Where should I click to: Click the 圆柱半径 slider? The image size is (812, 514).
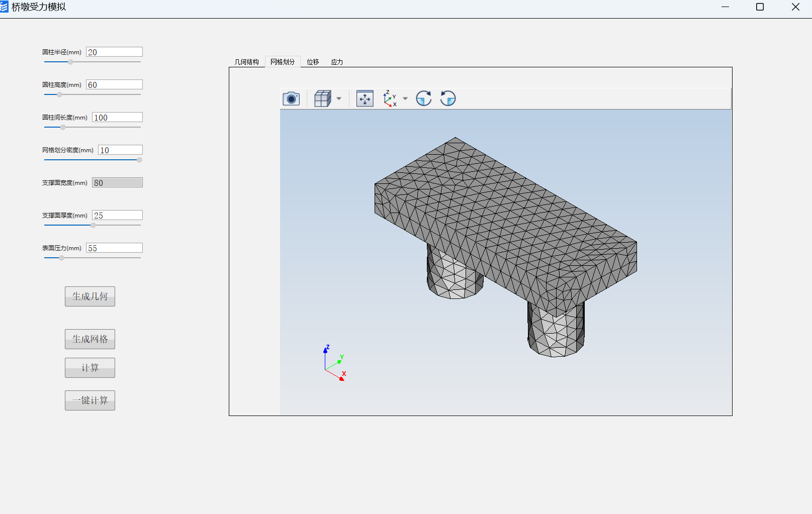point(93,62)
